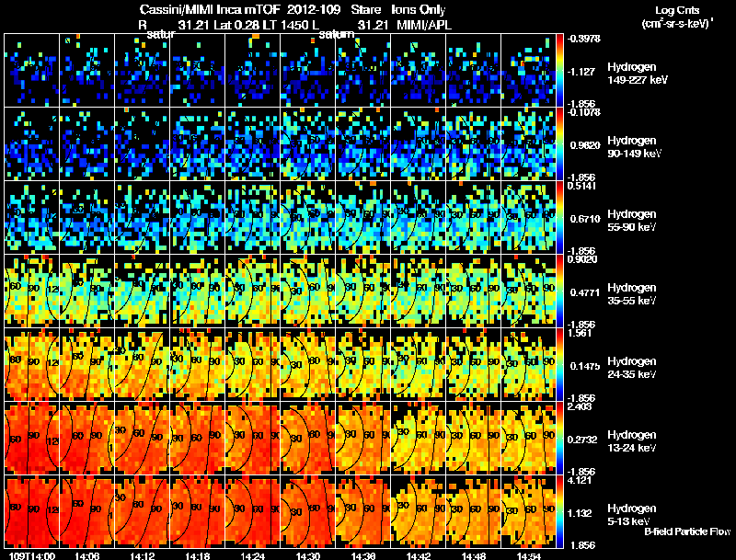Click the '14:30' time axis label
This screenshot has width=736, height=560.
pos(308,555)
